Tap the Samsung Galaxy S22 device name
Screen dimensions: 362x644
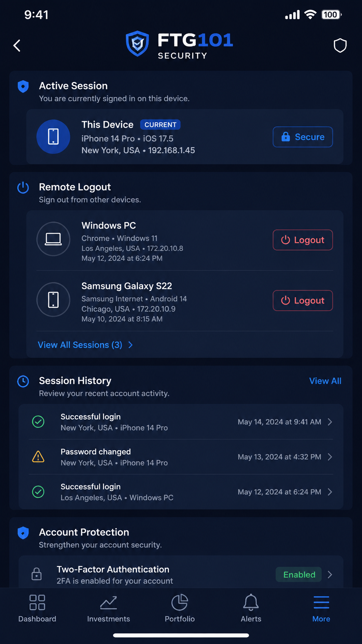127,286
